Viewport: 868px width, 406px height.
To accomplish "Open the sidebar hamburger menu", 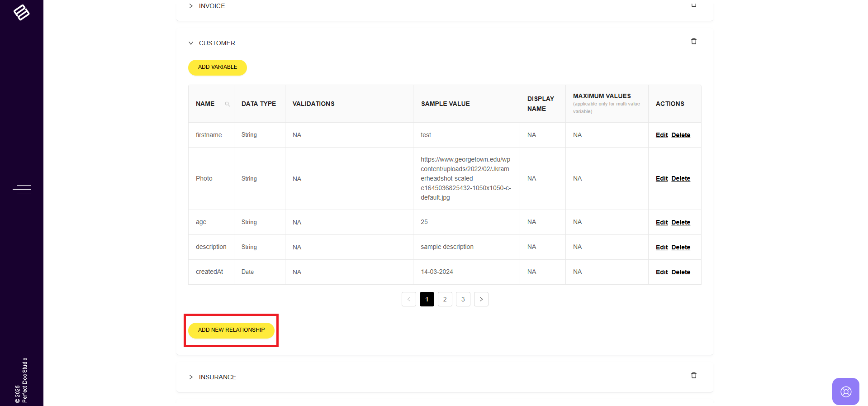I will pos(22,189).
